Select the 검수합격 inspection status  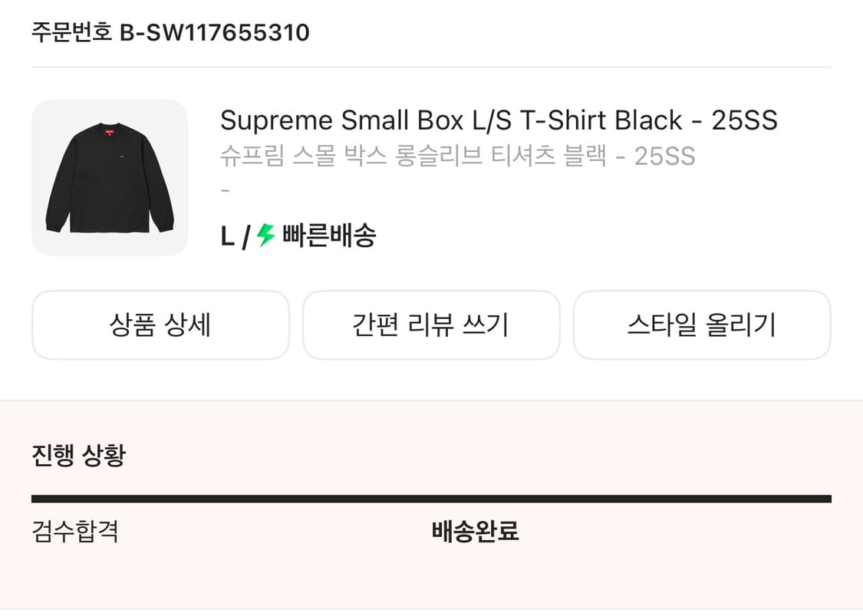click(75, 531)
